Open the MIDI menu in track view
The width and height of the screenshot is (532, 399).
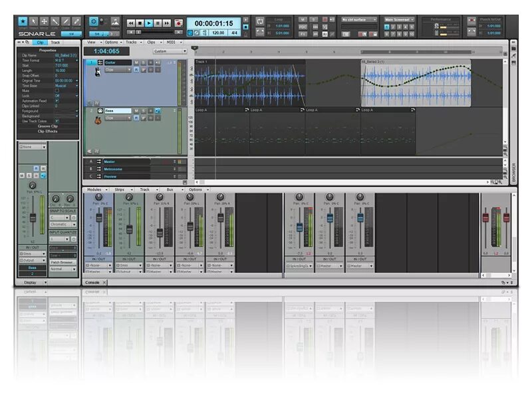click(x=174, y=43)
